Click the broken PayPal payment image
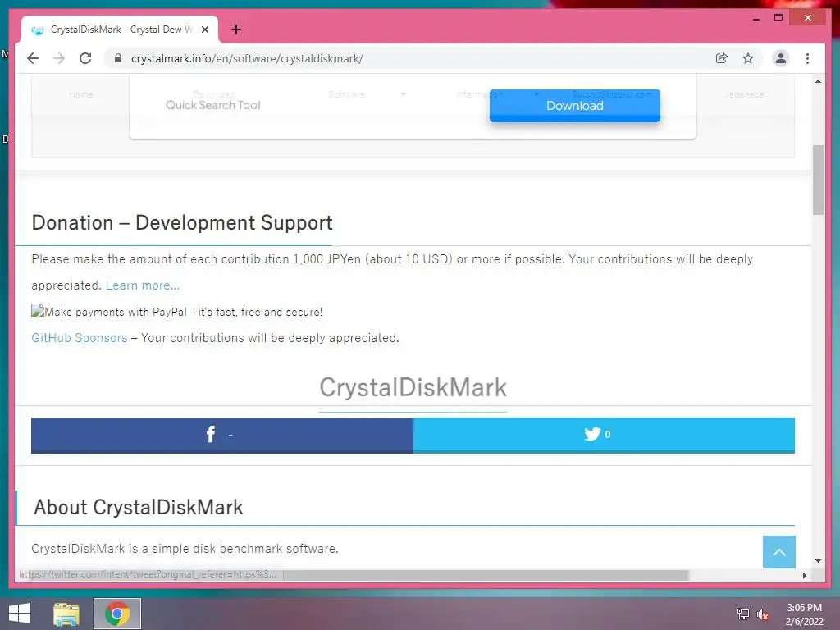 (177, 312)
